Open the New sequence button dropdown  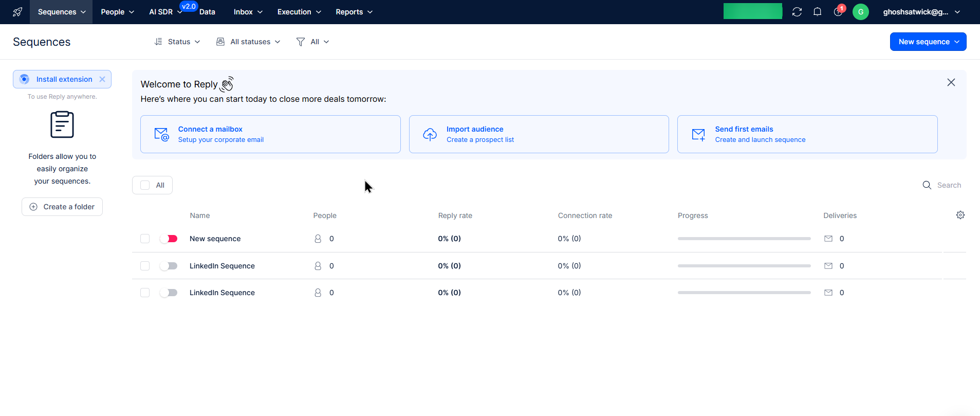[x=928, y=42]
